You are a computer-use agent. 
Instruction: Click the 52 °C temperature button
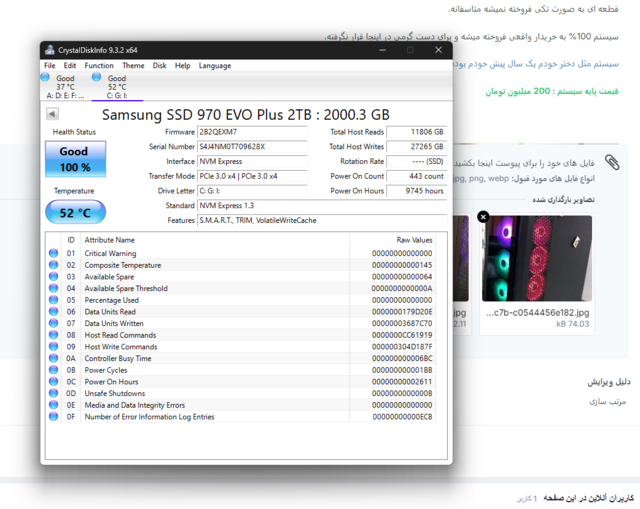tap(76, 212)
